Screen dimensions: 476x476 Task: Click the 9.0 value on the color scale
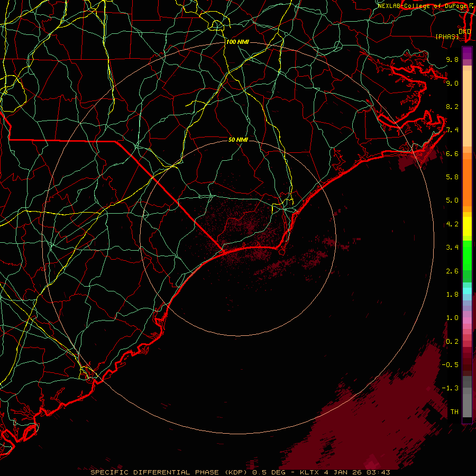pos(452,83)
